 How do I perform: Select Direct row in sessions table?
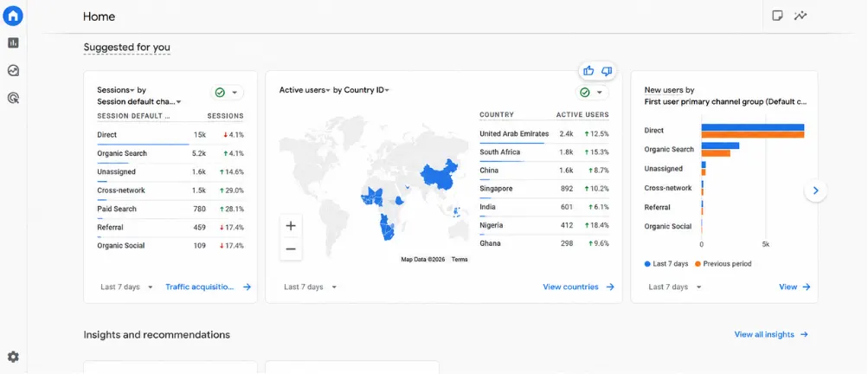170,135
